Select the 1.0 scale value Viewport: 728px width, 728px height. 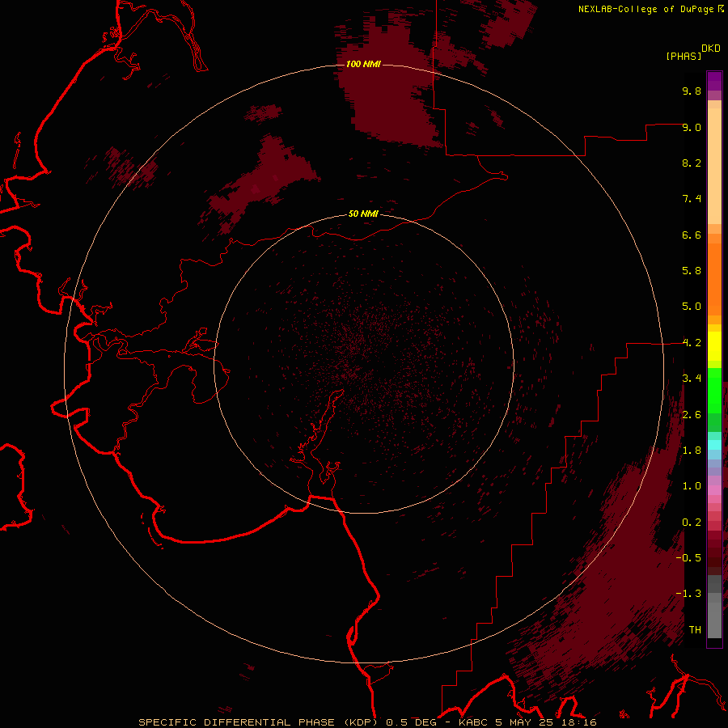coord(692,486)
